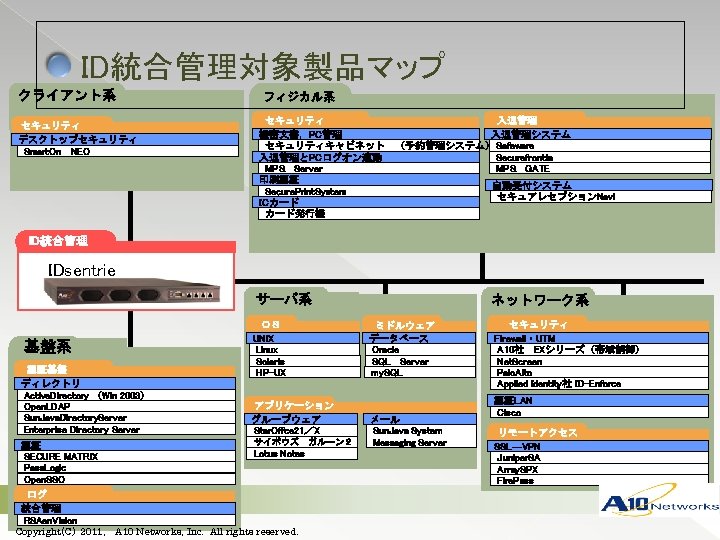Viewport: 720px width, 540px height.
Task: Click the RSAenVision entry
Action: click(127, 520)
